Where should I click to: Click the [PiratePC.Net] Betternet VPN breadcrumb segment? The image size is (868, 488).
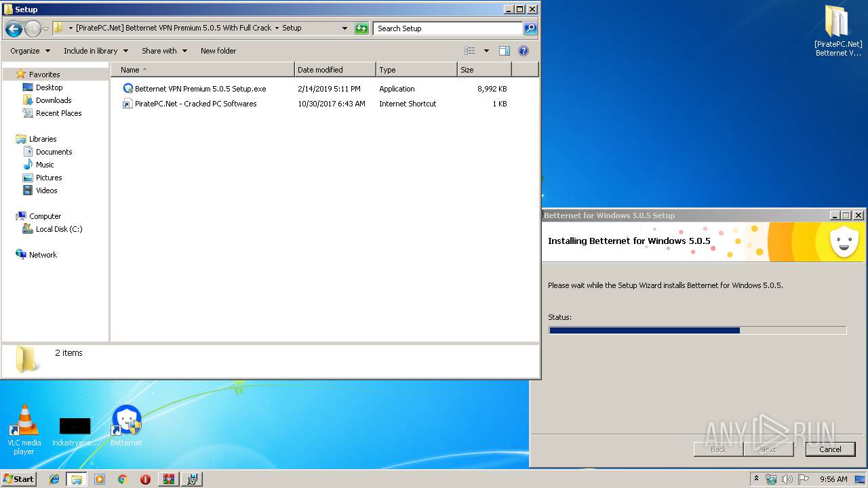point(174,28)
